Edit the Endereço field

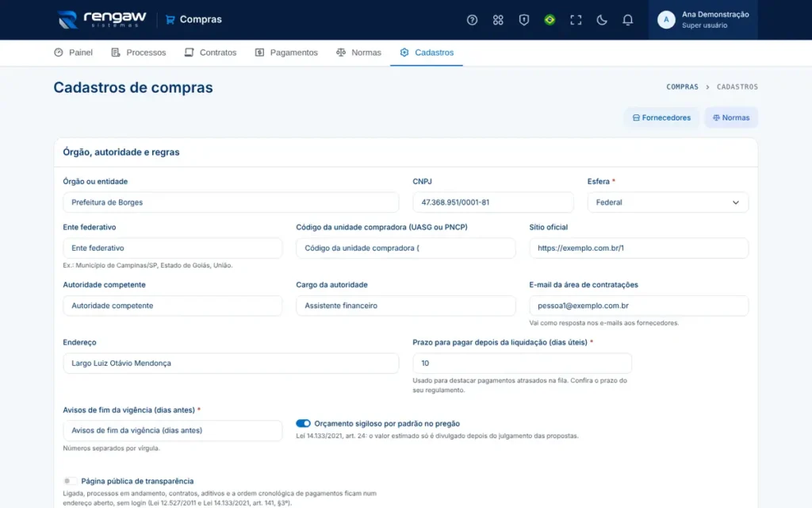tap(231, 363)
